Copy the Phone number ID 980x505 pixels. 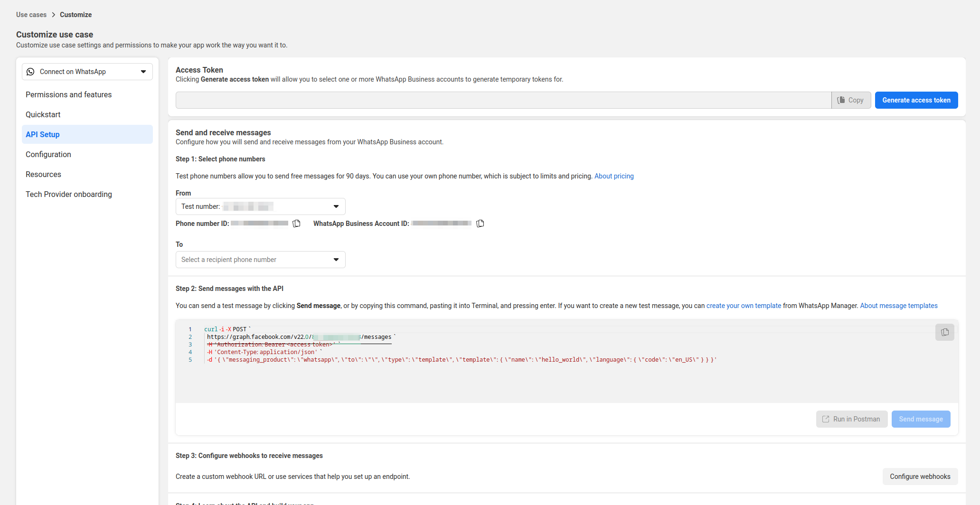297,224
